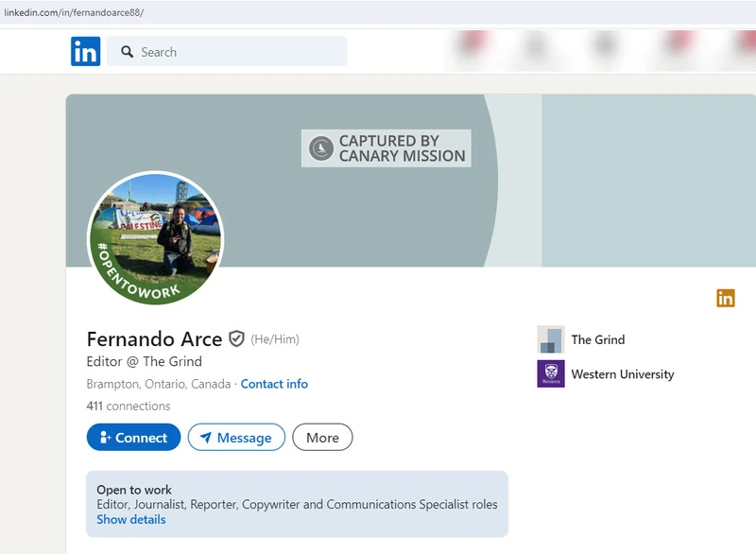
Task: Click the (He/Him) pronouns text
Action: [275, 339]
